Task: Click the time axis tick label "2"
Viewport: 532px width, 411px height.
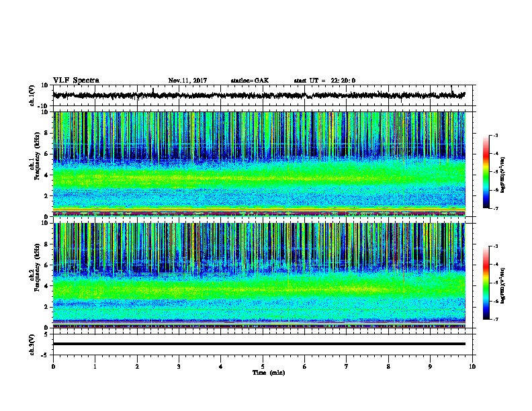Action: coord(137,366)
